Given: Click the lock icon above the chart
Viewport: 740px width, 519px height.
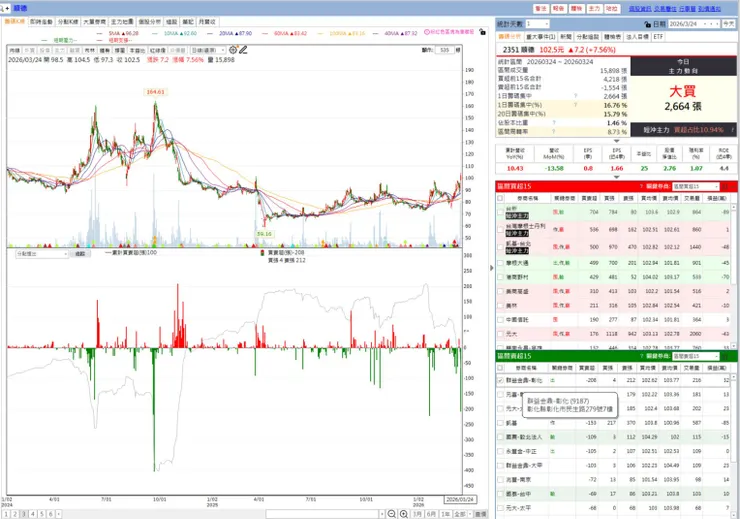Looking at the screenshot, I should click(482, 32).
